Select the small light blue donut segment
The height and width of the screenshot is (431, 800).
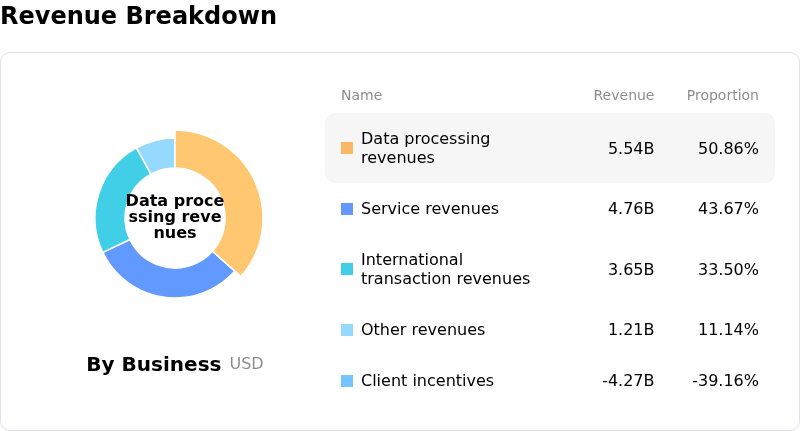pos(159,152)
